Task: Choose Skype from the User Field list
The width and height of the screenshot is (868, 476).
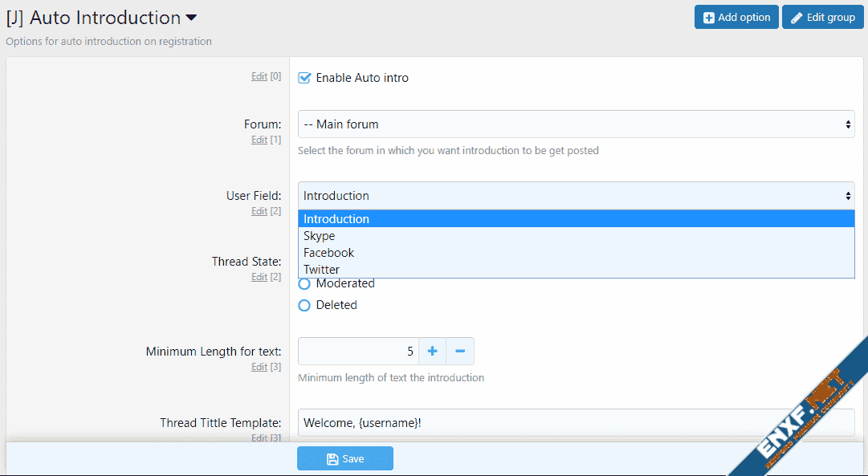Action: [x=320, y=236]
